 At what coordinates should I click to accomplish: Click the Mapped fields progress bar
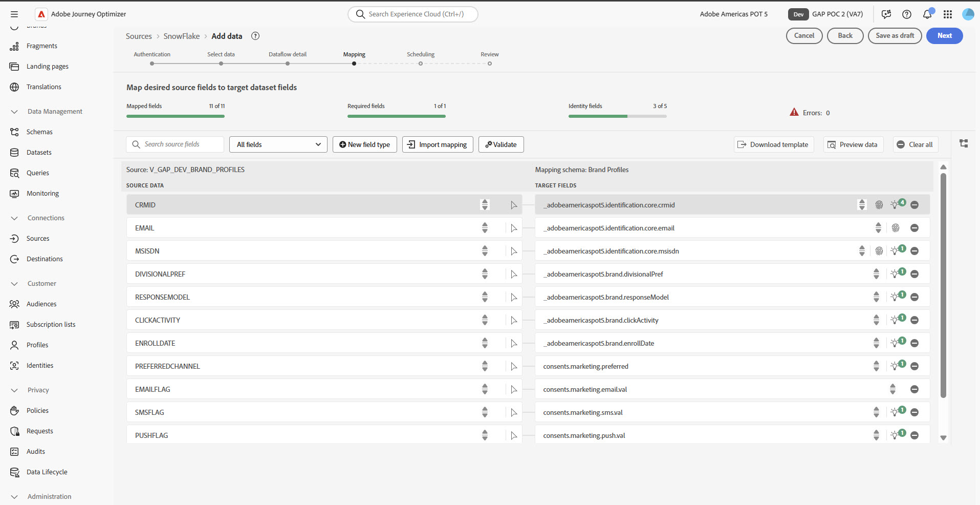tap(176, 116)
